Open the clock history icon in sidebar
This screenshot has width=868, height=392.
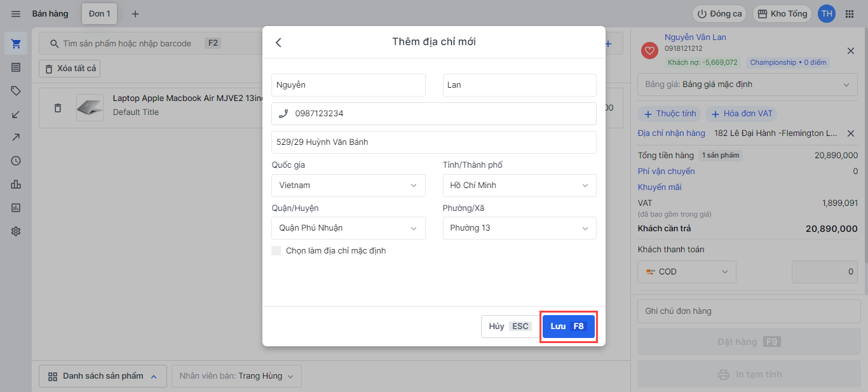(x=16, y=161)
